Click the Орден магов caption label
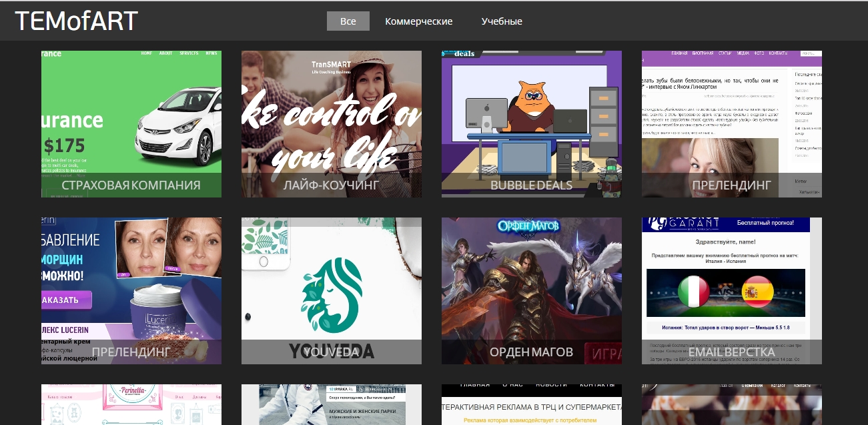The image size is (868, 425). click(532, 352)
